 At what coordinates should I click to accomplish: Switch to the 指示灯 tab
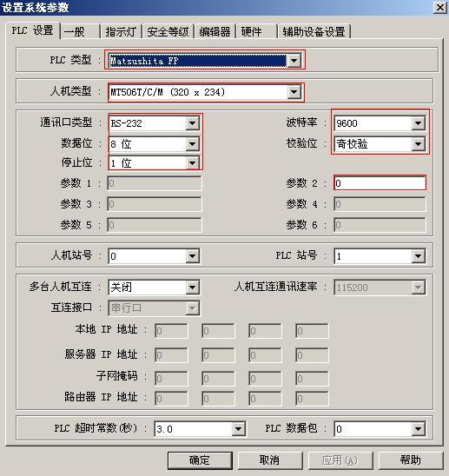tap(121, 31)
